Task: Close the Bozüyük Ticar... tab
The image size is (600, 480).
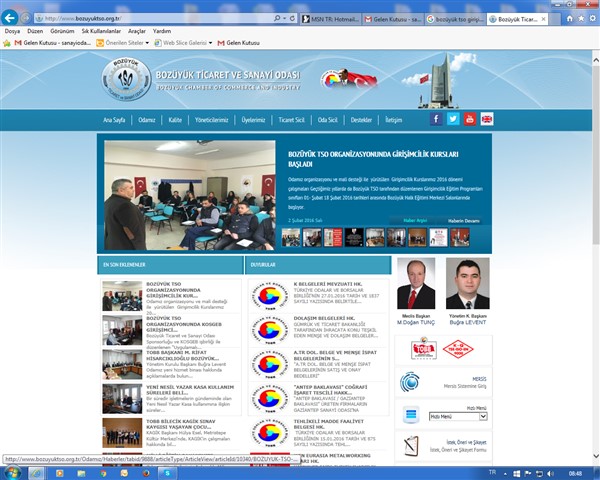Action: click(543, 19)
